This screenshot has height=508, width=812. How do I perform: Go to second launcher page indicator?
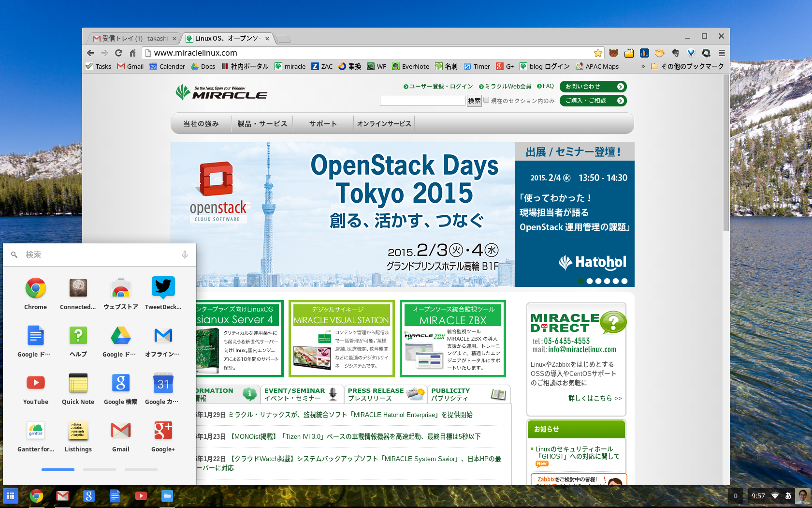click(x=100, y=470)
